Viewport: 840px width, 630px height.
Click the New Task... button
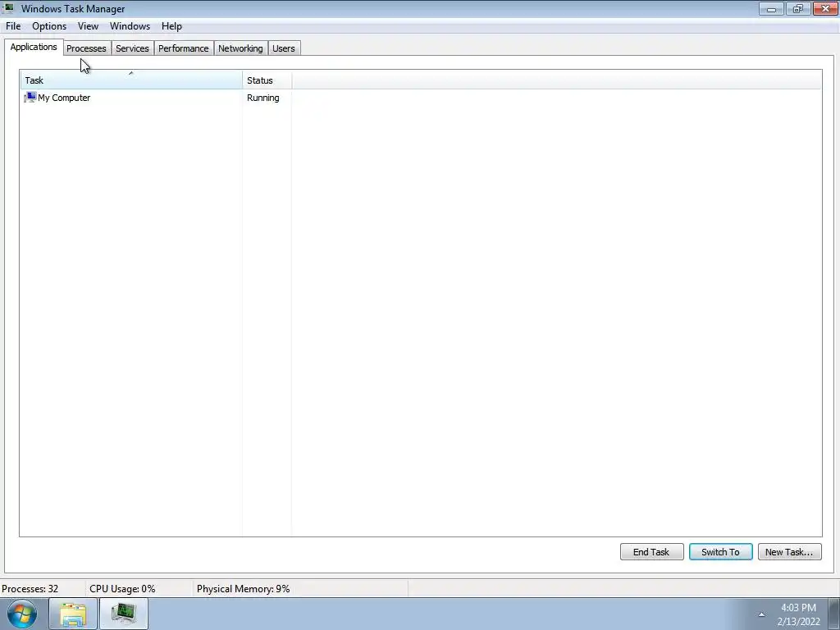click(789, 552)
